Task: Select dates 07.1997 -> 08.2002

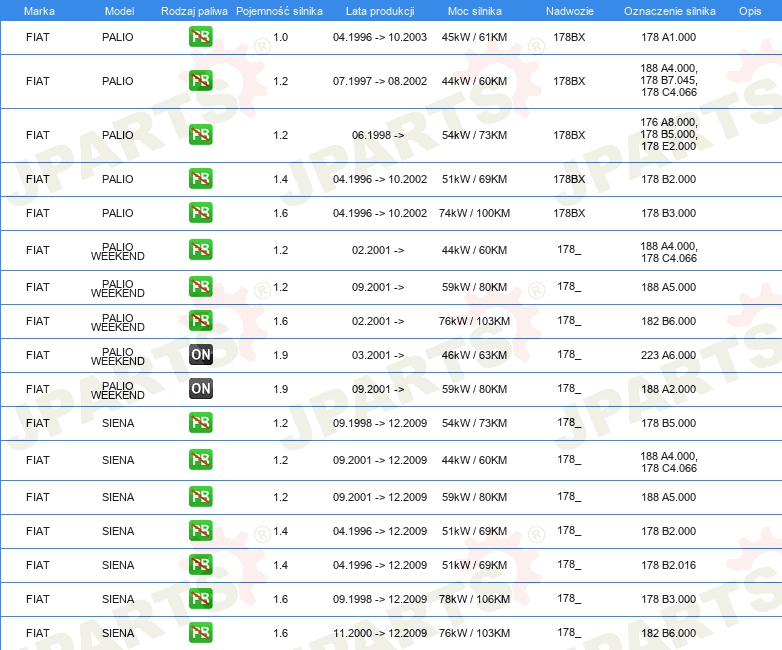Action: pyautogui.click(x=380, y=81)
